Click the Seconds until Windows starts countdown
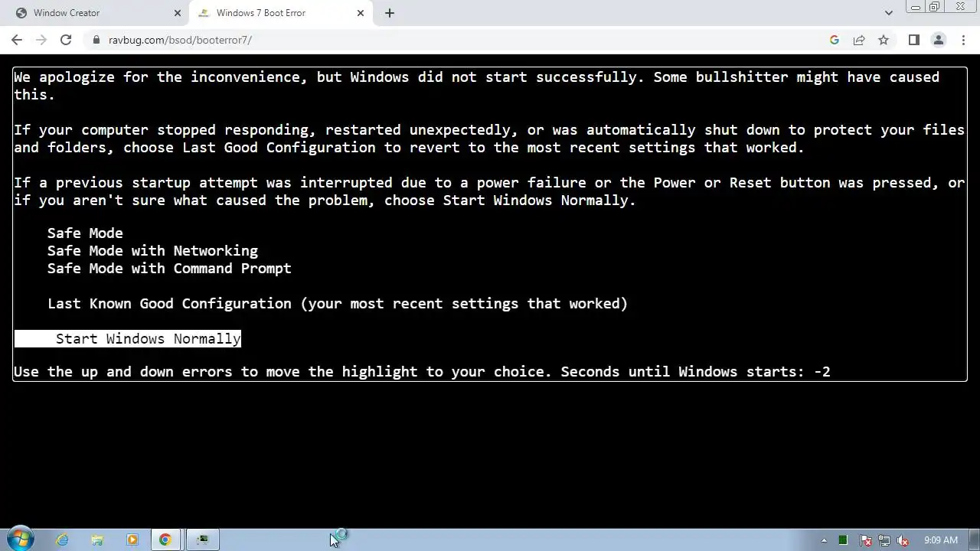 coord(695,372)
